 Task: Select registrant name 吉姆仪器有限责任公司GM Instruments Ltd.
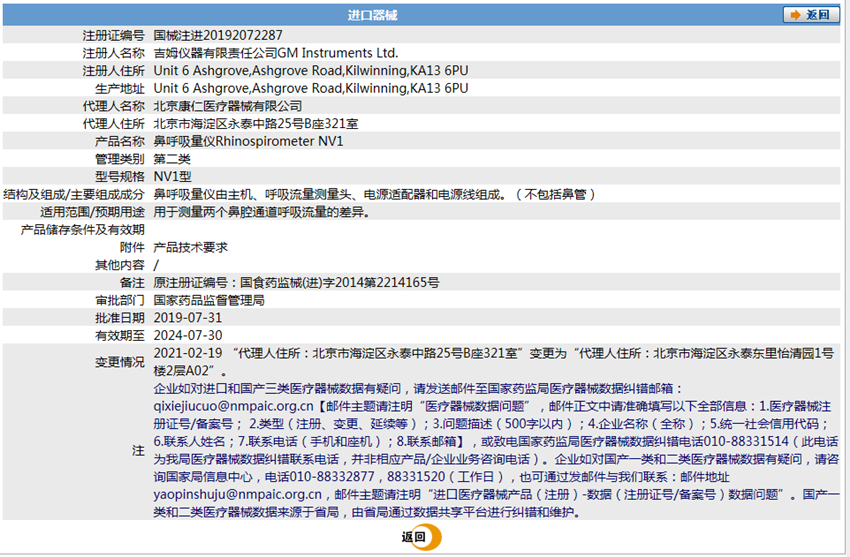point(276,53)
